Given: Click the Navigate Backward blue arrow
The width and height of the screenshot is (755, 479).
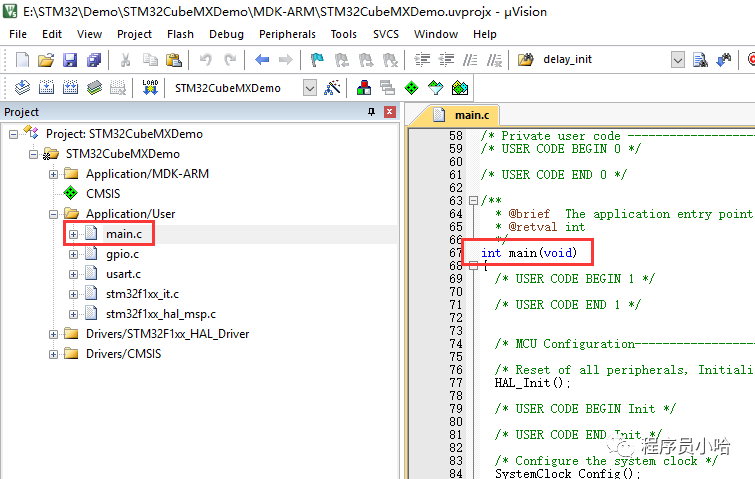Looking at the screenshot, I should point(262,60).
